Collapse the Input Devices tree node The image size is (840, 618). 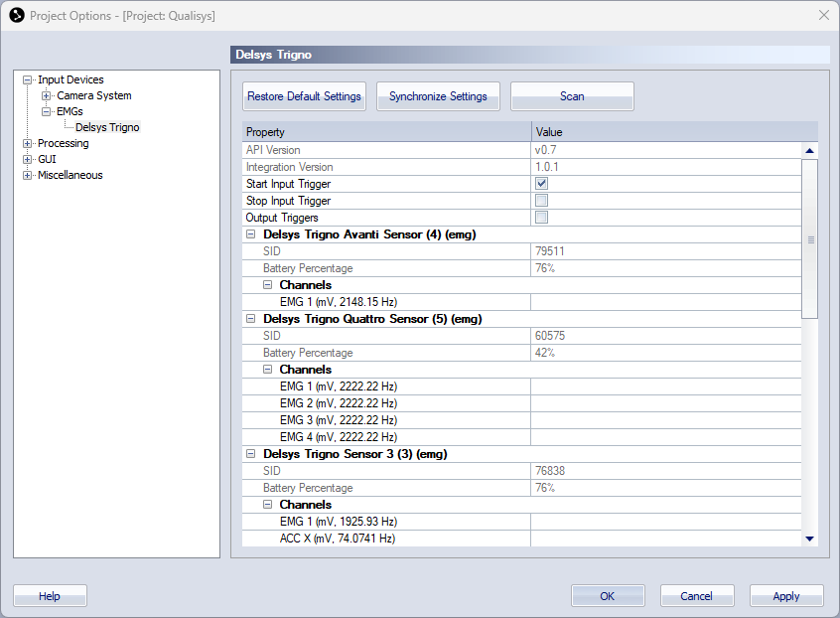[x=28, y=80]
